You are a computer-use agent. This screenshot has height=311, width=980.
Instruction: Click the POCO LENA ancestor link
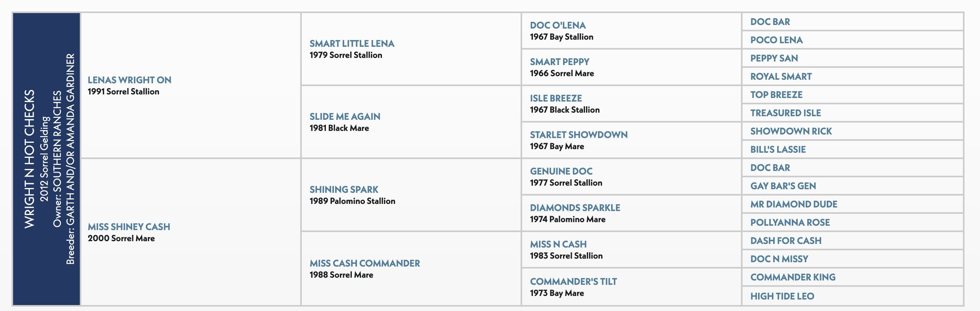[x=776, y=40]
